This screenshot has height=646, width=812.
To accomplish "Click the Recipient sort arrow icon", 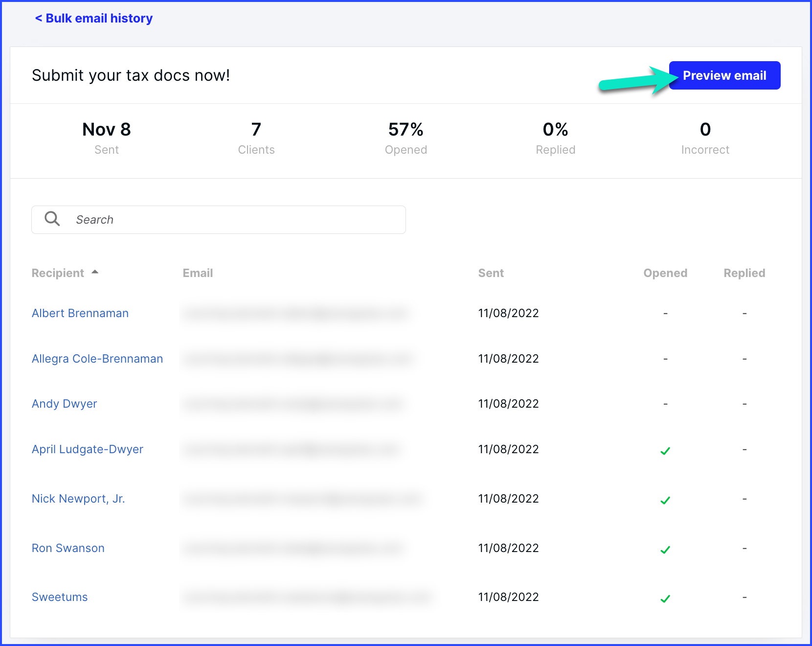I will [95, 272].
